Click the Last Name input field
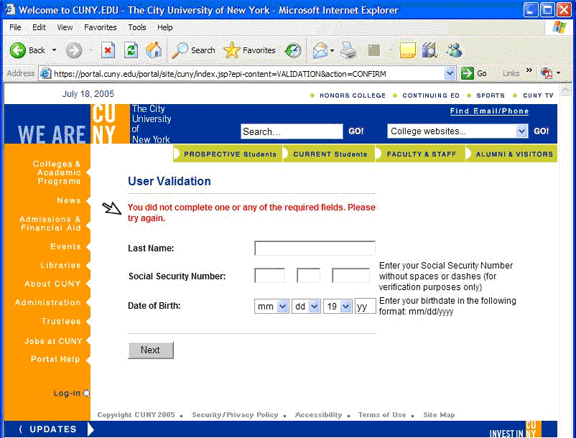This screenshot has height=438, width=576. [x=315, y=248]
